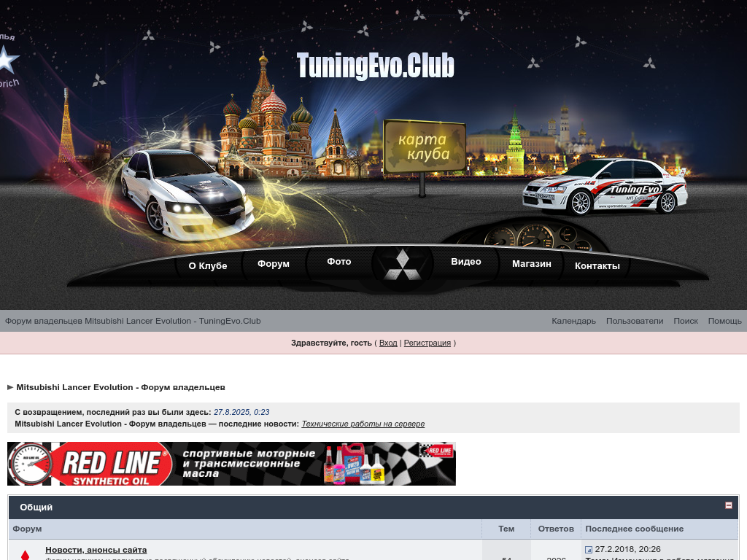
Task: Open the Фото gallery tab
Action: point(339,262)
